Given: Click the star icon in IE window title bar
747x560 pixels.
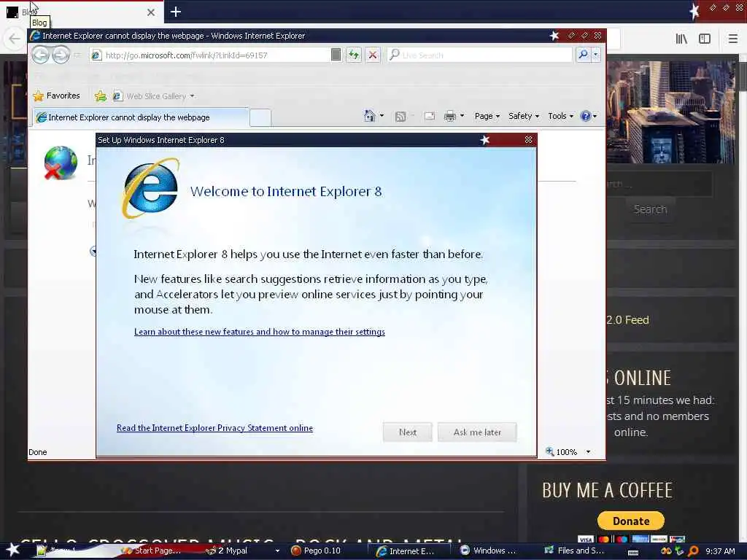Looking at the screenshot, I should (554, 35).
